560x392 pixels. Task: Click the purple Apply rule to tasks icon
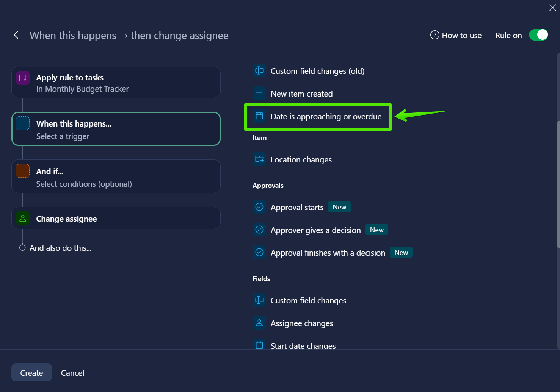pos(23,78)
